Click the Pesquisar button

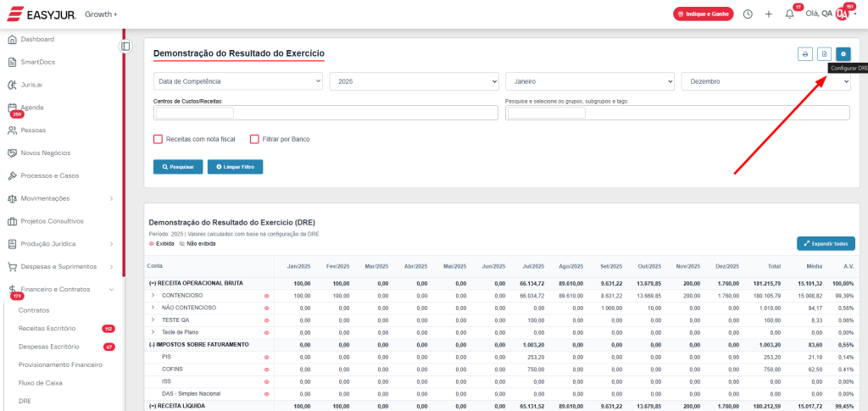coord(178,167)
